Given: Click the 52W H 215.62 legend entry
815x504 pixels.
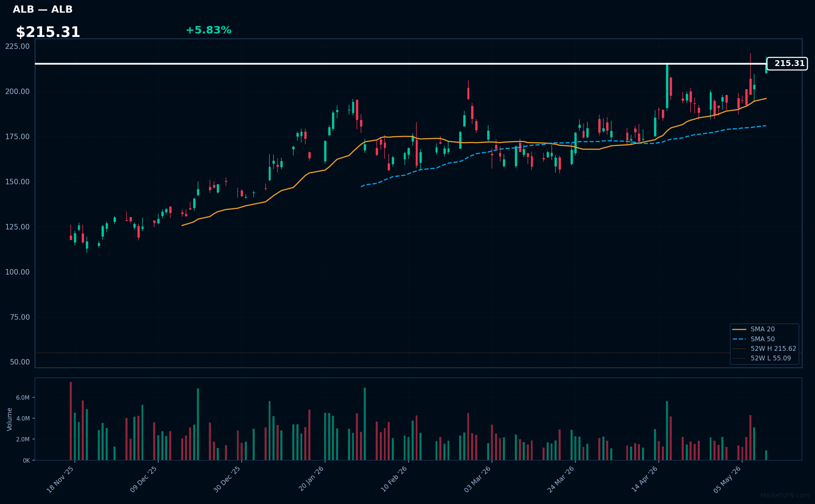Looking at the screenshot, I should [764, 349].
